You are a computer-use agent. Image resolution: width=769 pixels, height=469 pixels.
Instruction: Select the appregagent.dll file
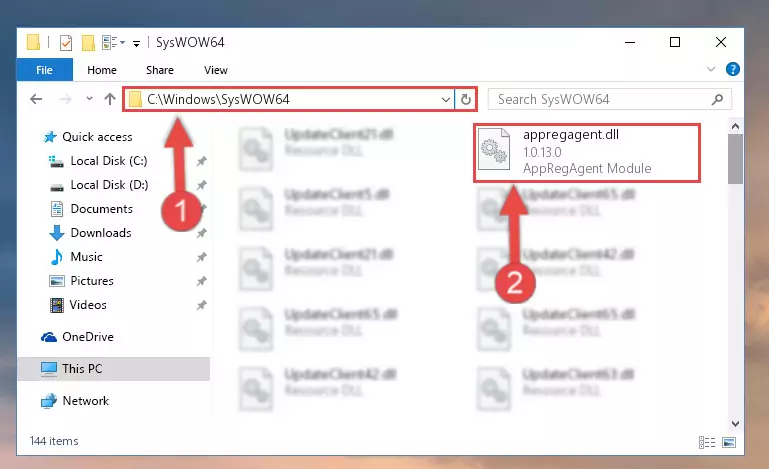tap(587, 153)
